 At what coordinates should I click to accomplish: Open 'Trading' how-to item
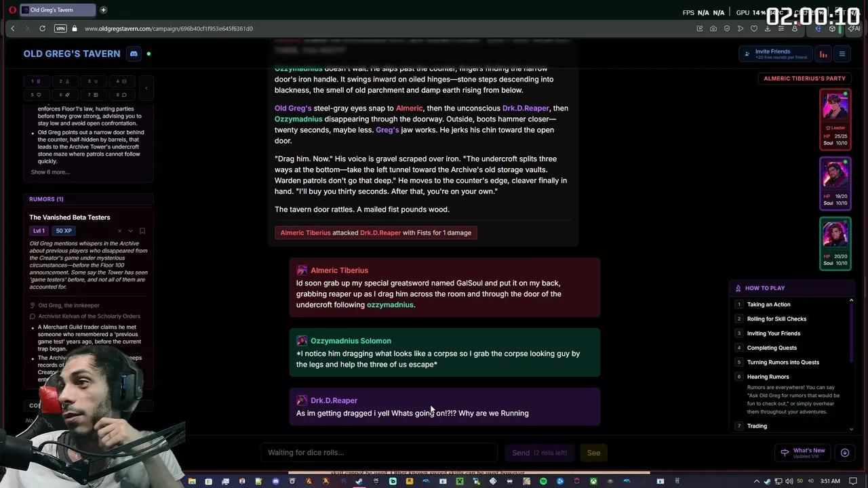pos(757,426)
